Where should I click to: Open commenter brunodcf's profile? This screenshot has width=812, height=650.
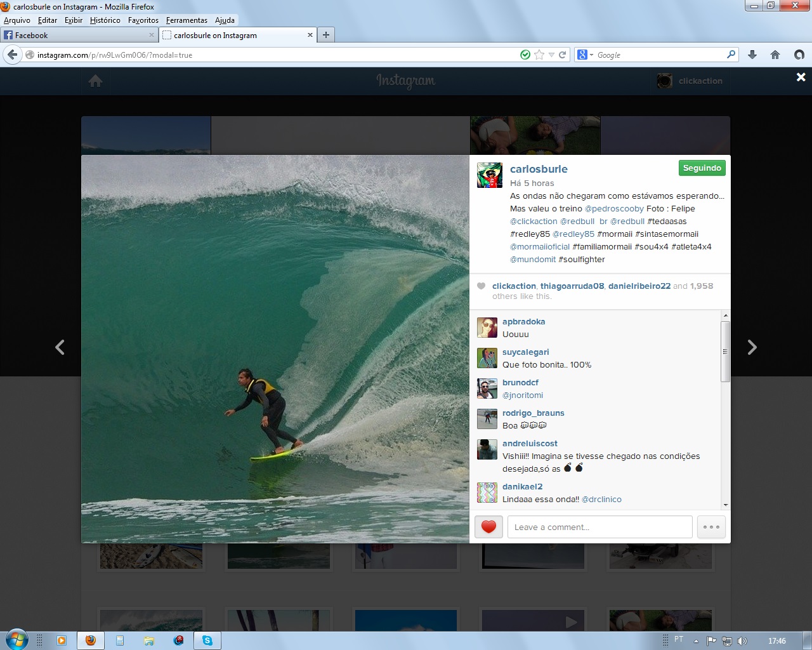[x=520, y=383]
